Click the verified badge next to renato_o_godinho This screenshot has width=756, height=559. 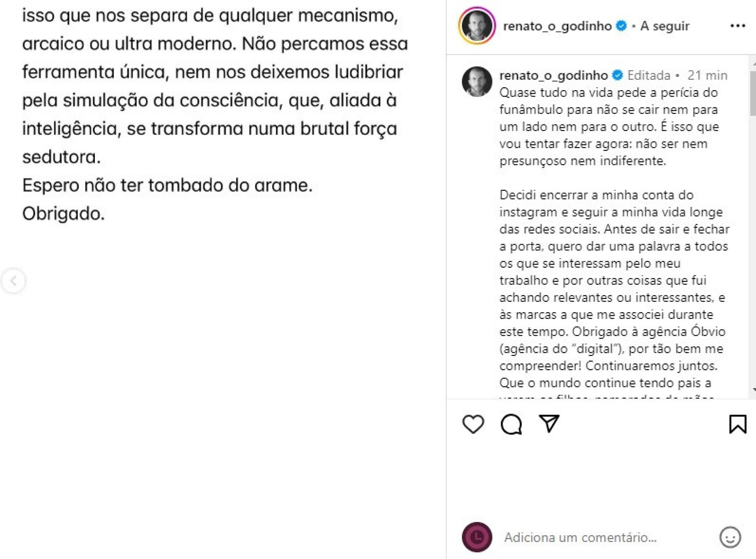tap(621, 26)
